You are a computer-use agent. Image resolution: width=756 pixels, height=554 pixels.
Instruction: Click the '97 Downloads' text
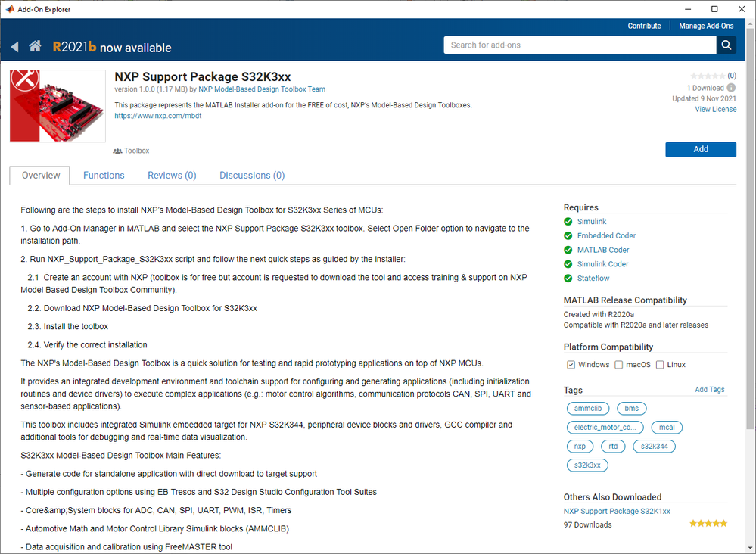587,524
